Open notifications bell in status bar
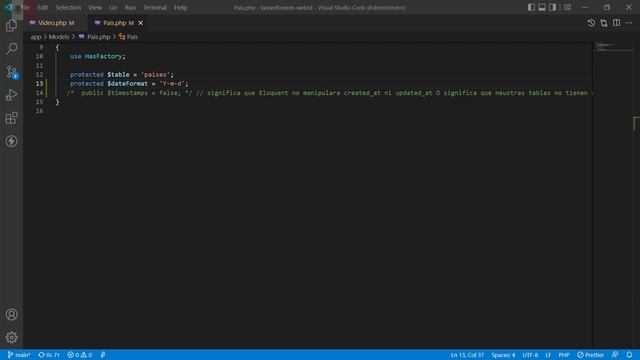This screenshot has height=360, width=640. click(x=629, y=355)
